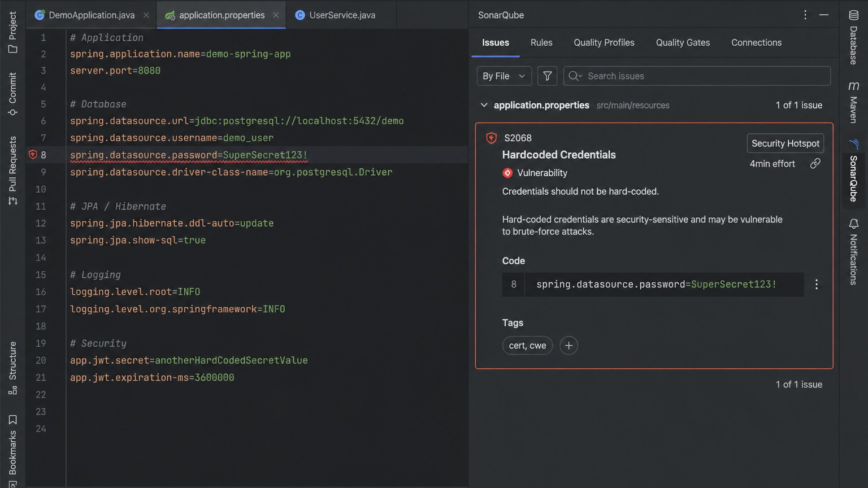Add a new tag with plus button

coord(568,345)
